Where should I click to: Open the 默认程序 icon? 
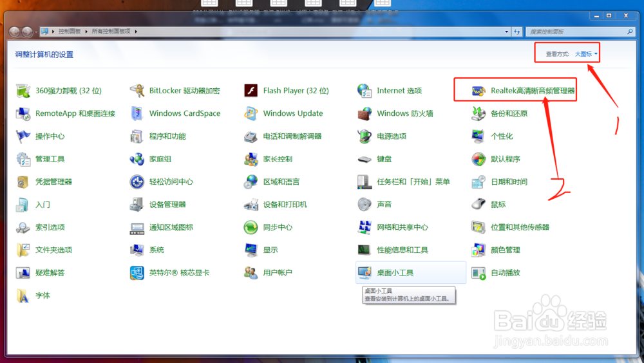point(478,159)
